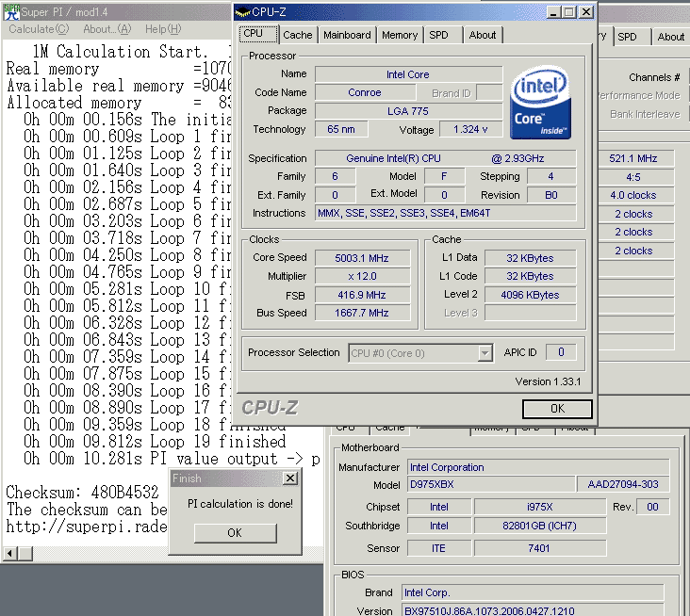Switch to the Mainboard tab
Image resolution: width=690 pixels, height=616 pixels.
coord(347,35)
